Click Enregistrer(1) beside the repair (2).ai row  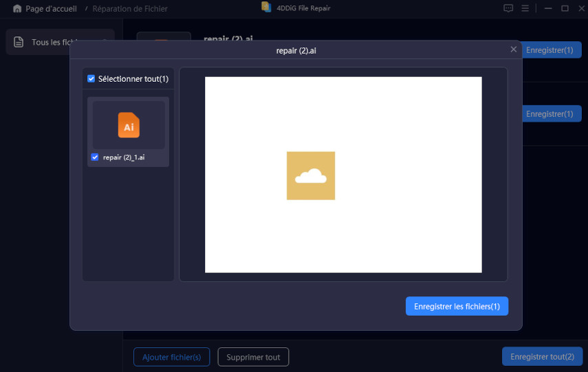pyautogui.click(x=551, y=50)
